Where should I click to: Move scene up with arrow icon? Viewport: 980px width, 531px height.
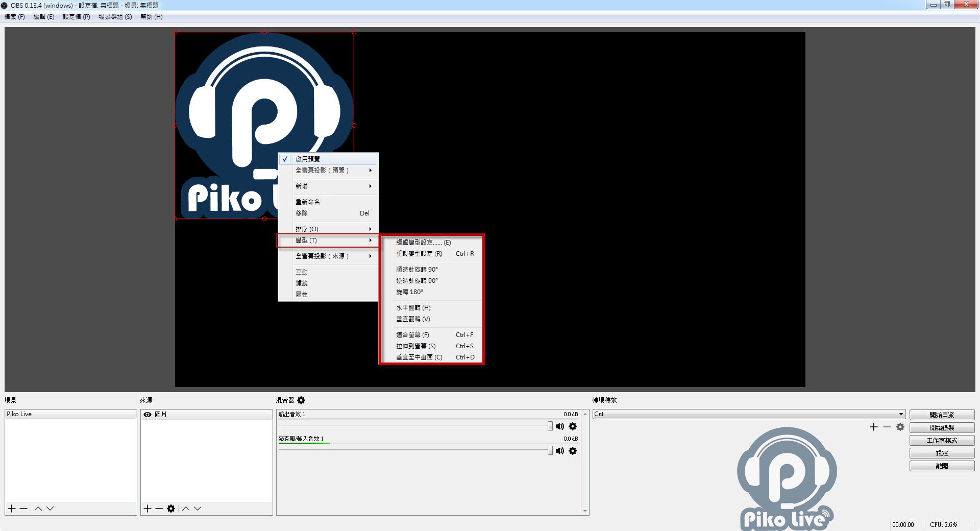click(38, 509)
